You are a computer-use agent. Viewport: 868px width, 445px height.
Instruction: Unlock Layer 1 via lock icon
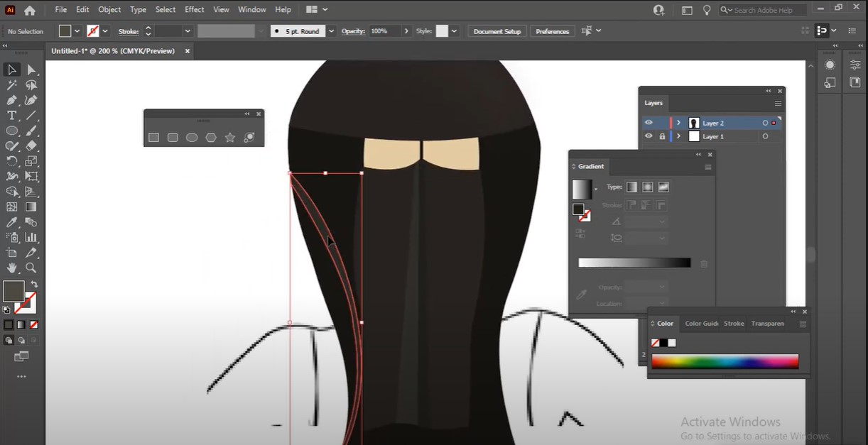[x=662, y=136]
